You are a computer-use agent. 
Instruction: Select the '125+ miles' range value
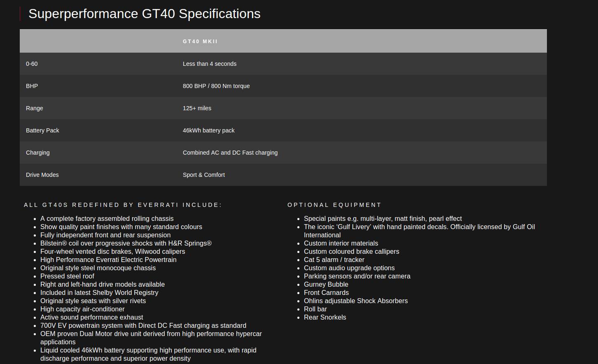[197, 108]
